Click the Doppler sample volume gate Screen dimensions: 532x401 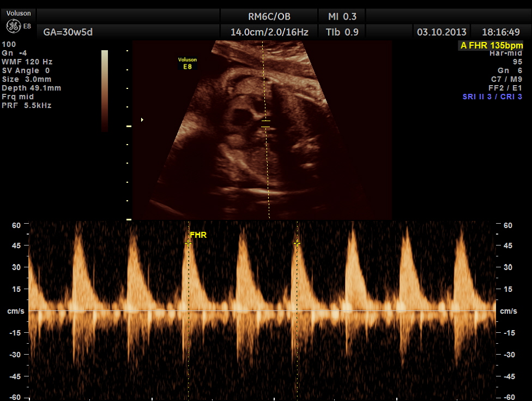265,123
